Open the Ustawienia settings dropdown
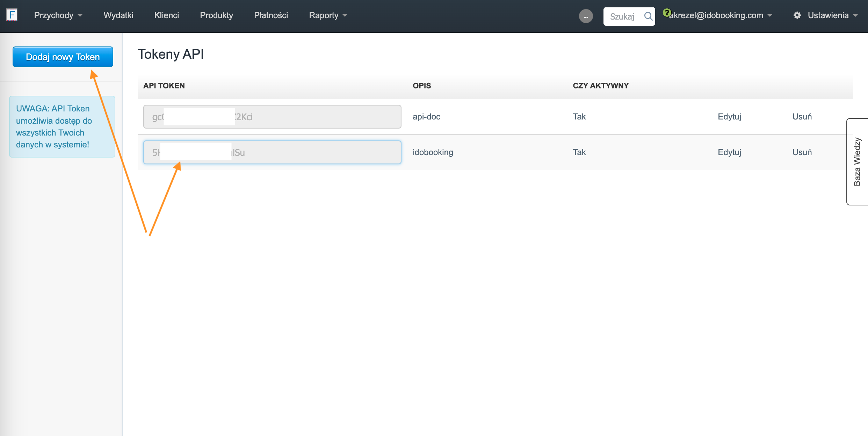 tap(832, 15)
